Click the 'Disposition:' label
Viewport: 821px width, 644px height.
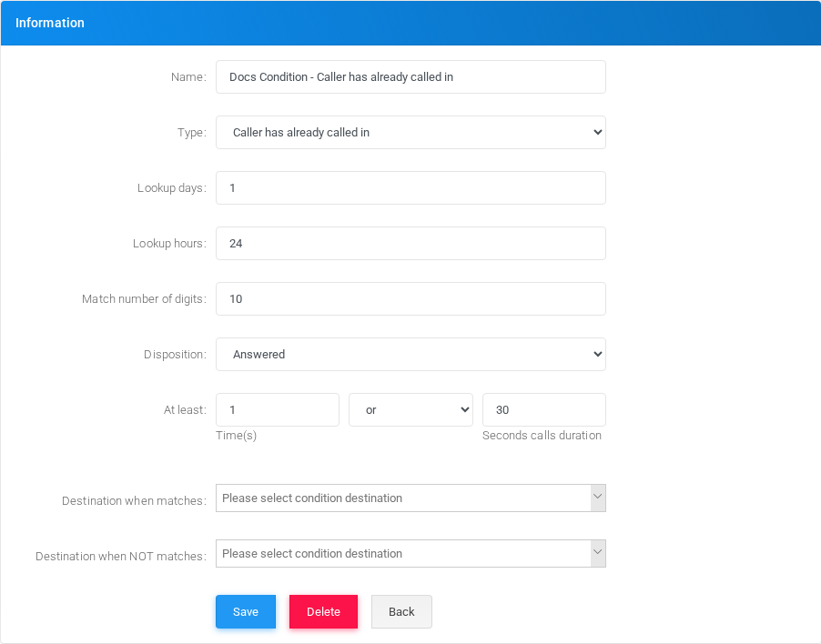point(175,354)
